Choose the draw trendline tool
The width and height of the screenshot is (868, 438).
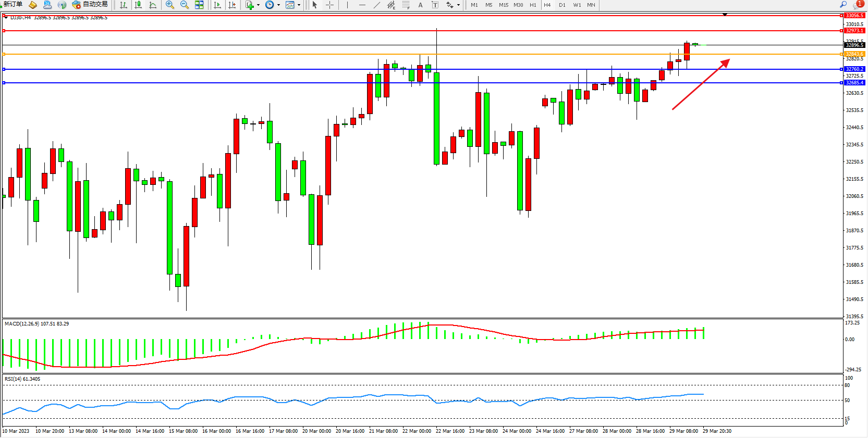377,5
